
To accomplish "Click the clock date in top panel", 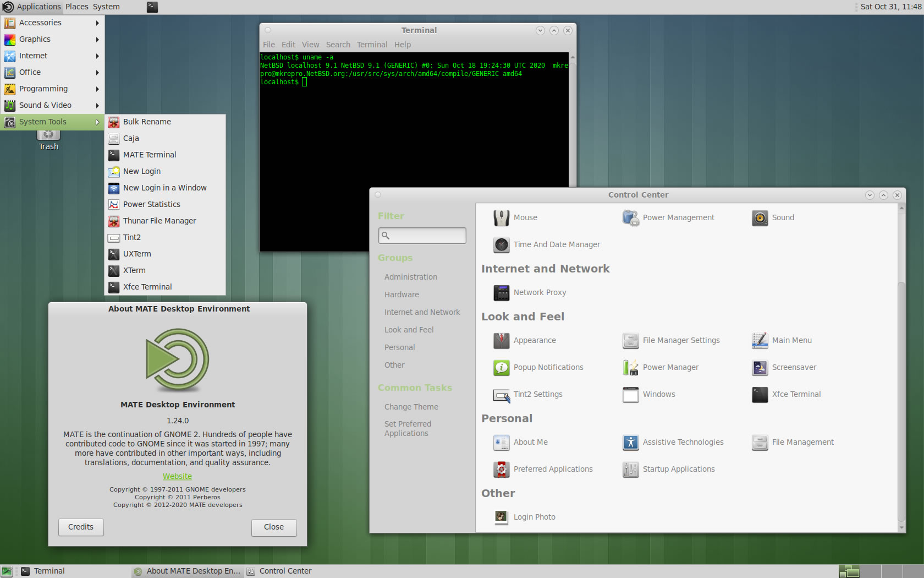I will coord(890,7).
